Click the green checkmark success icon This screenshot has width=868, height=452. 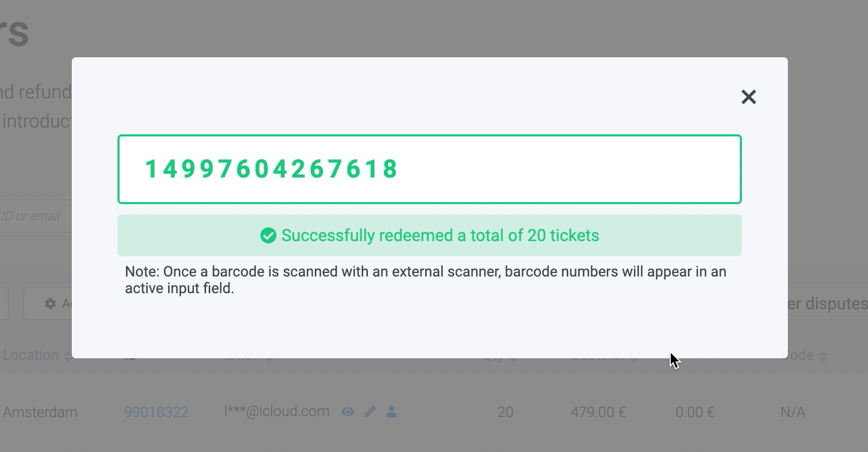pos(268,235)
